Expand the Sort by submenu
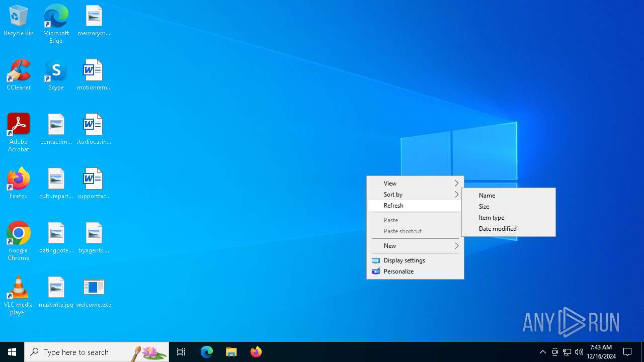Viewport: 644px width, 362px height. coord(415,195)
